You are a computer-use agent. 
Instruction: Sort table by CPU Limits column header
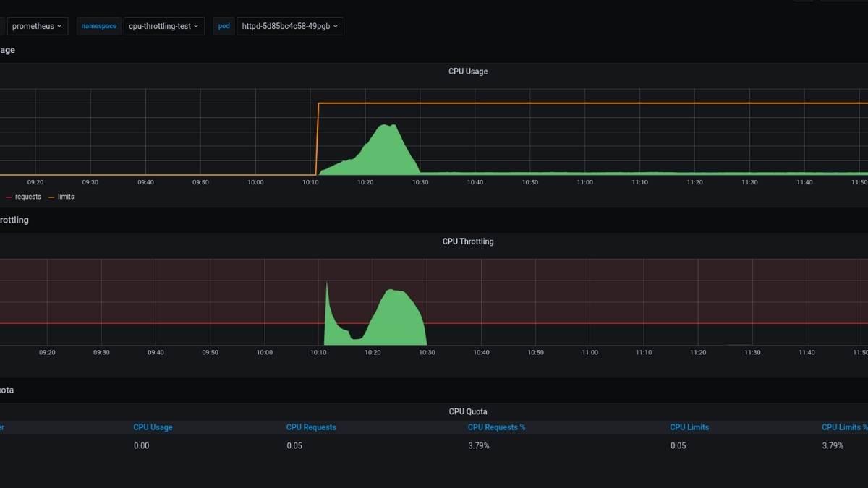[689, 427]
